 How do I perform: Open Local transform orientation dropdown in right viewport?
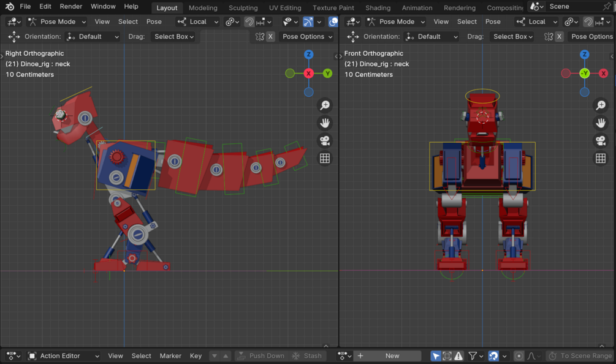537,21
